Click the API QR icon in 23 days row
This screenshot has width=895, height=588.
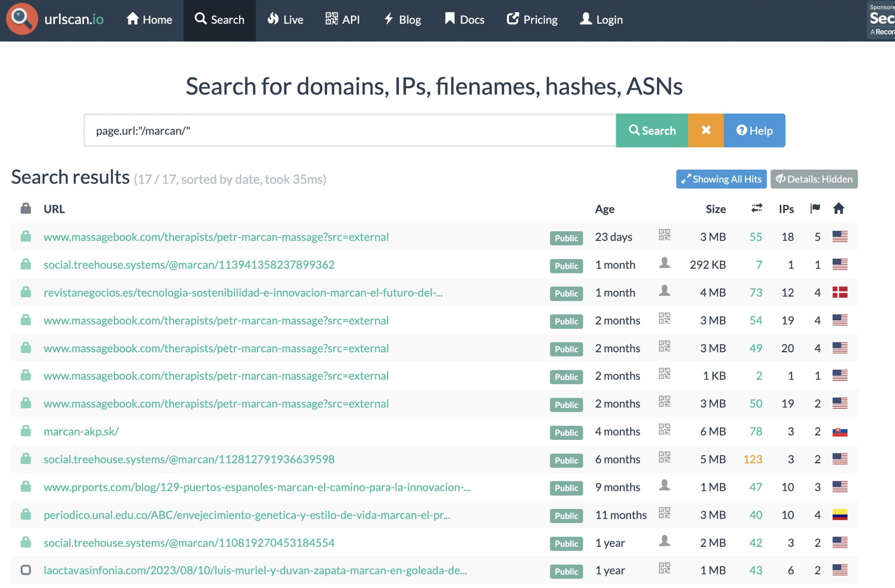(x=664, y=235)
